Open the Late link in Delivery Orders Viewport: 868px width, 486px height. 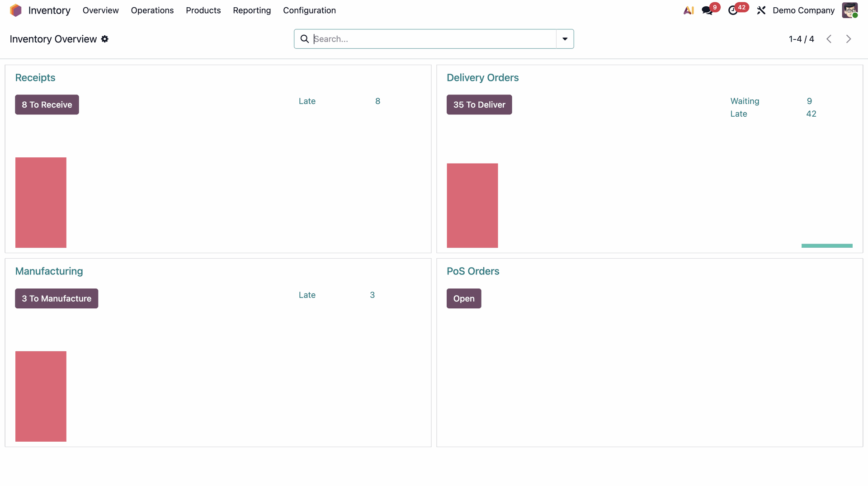pyautogui.click(x=739, y=114)
